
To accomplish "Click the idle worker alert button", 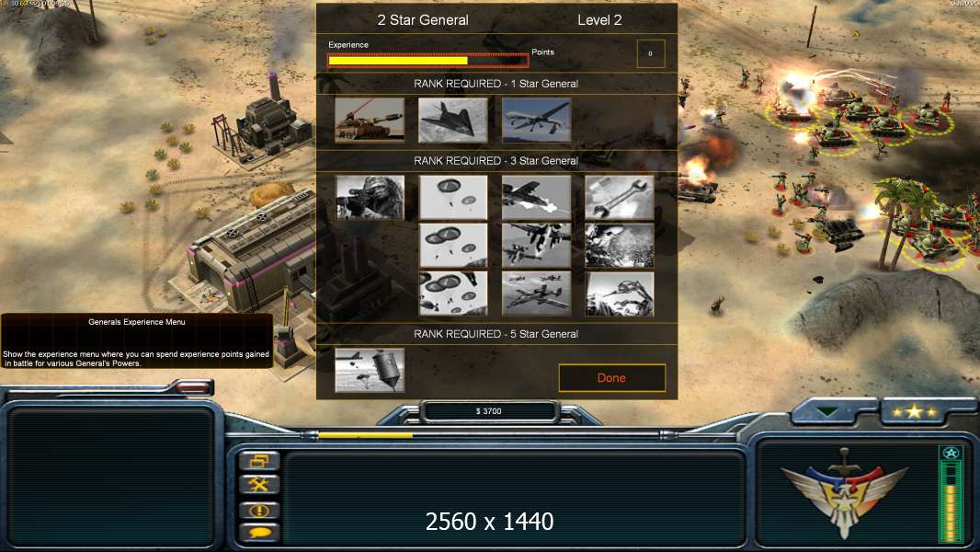I will point(259,510).
